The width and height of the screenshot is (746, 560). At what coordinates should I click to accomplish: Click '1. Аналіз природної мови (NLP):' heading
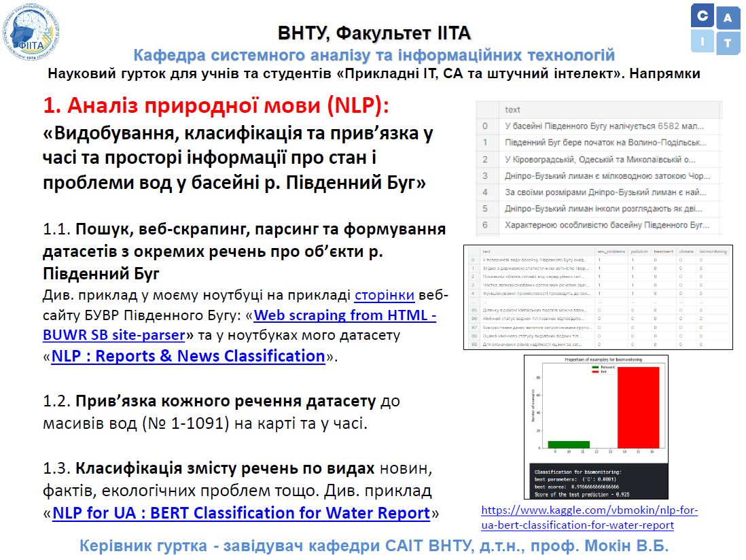[x=216, y=105]
